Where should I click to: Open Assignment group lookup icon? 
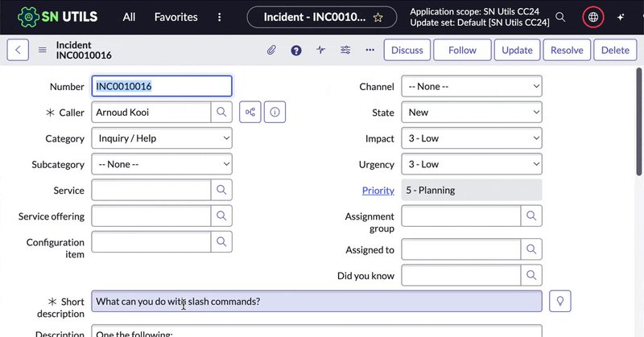[531, 216]
